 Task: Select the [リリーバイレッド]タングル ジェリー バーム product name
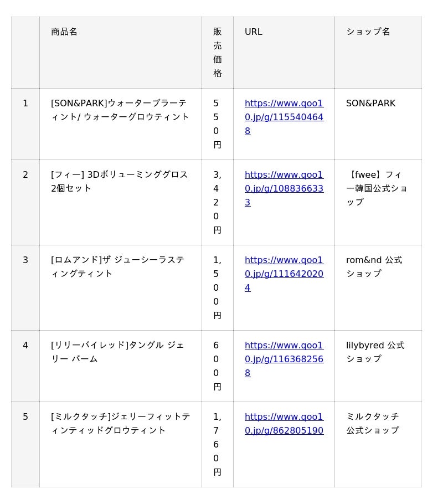click(117, 352)
